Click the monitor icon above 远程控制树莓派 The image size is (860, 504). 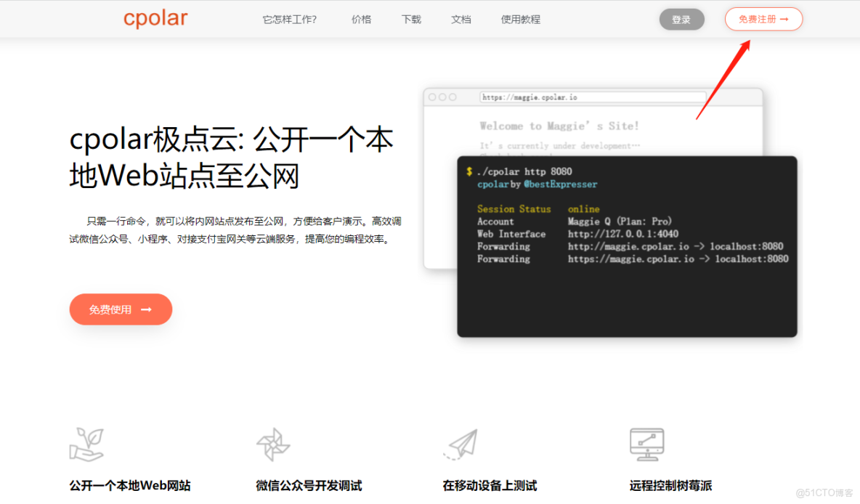point(646,444)
